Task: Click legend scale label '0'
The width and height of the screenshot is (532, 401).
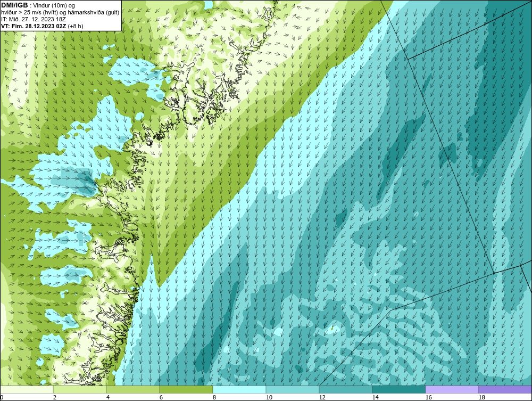Action: [x=2, y=397]
